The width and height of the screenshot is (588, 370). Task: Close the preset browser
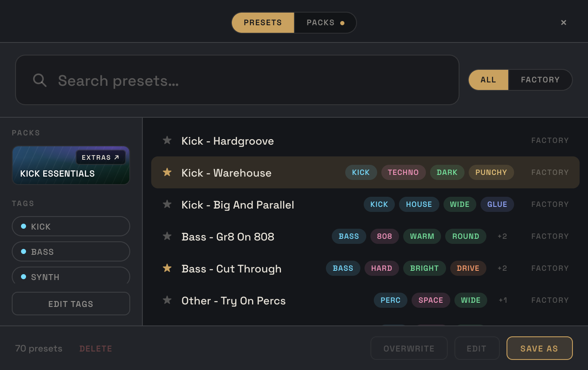[564, 22]
